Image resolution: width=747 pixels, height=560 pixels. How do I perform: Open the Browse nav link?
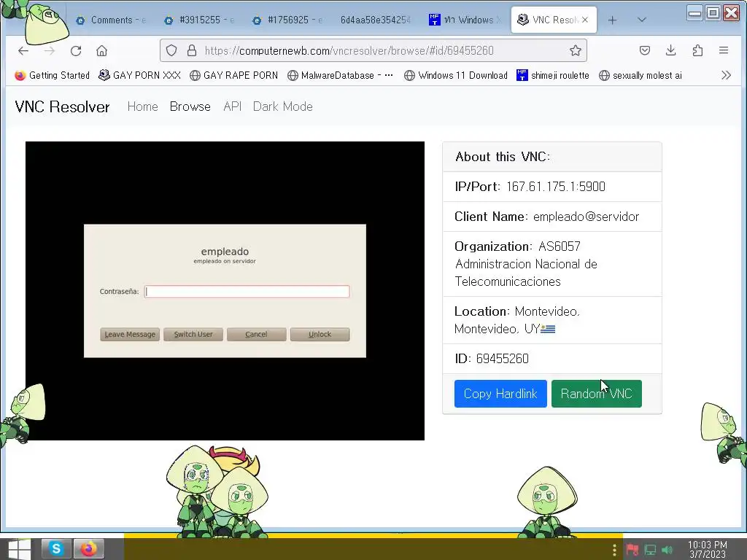190,106
